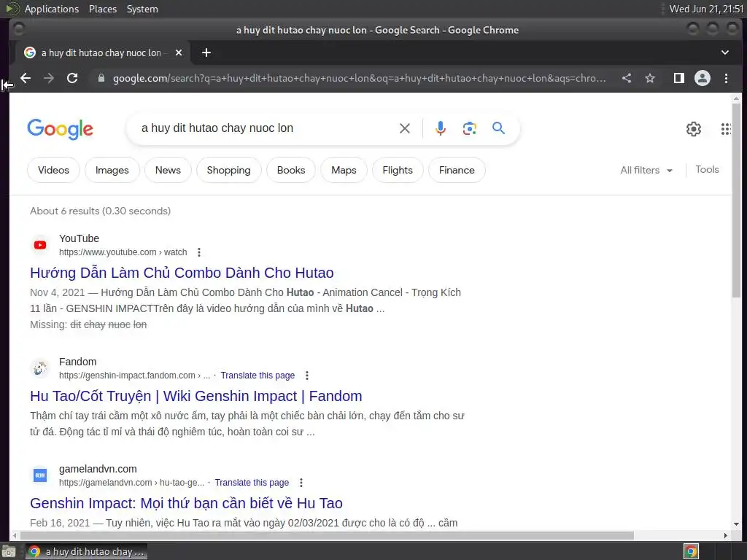Image resolution: width=747 pixels, height=560 pixels.
Task: Click 'About 6 results' stats text
Action: (100, 211)
